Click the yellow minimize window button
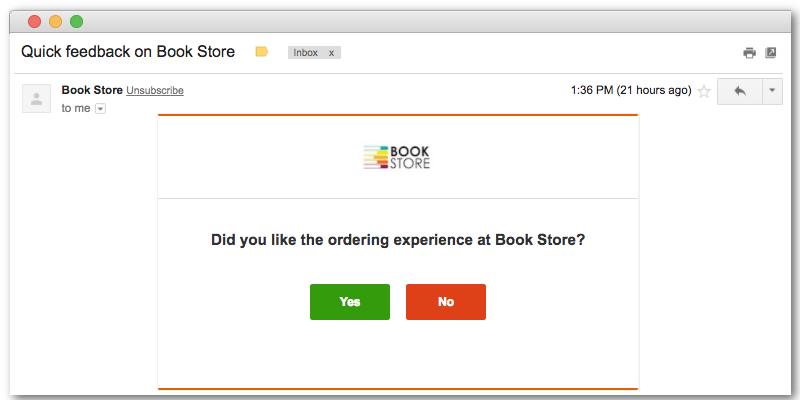Screen dimensions: 800x400 tap(55, 21)
